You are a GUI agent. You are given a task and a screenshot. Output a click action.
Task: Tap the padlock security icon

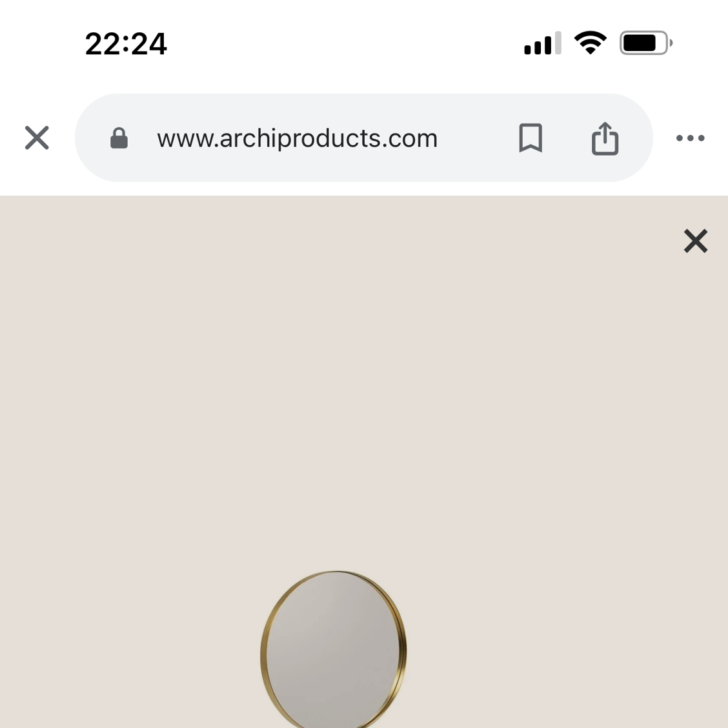[119, 138]
